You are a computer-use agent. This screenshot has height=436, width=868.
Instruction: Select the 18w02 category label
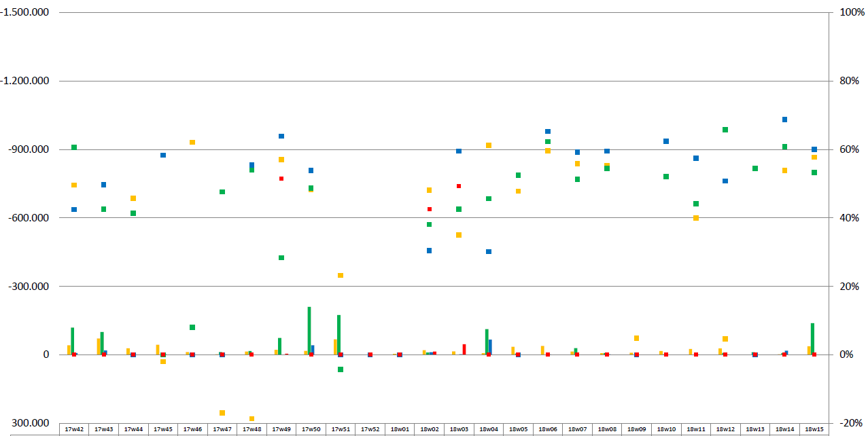click(x=429, y=429)
